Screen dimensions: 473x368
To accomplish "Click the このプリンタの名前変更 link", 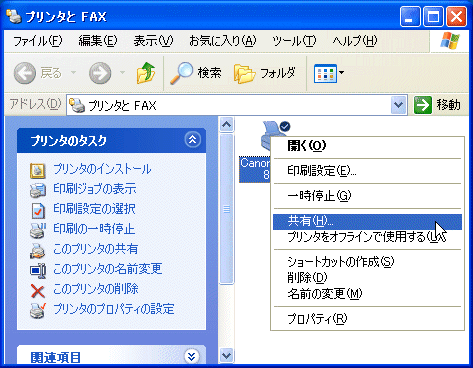I will pos(108,269).
